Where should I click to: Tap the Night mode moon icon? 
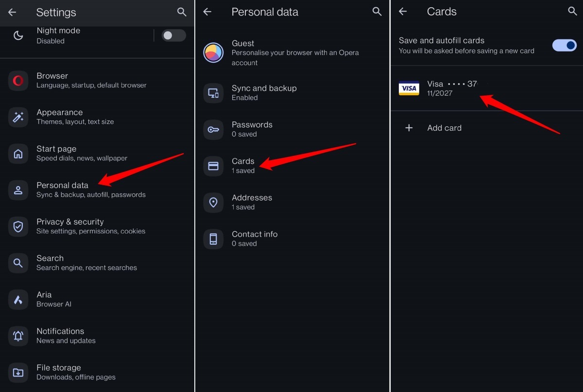(x=18, y=35)
